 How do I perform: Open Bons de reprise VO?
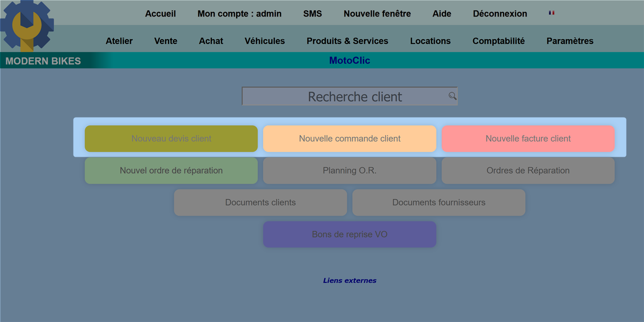point(350,234)
